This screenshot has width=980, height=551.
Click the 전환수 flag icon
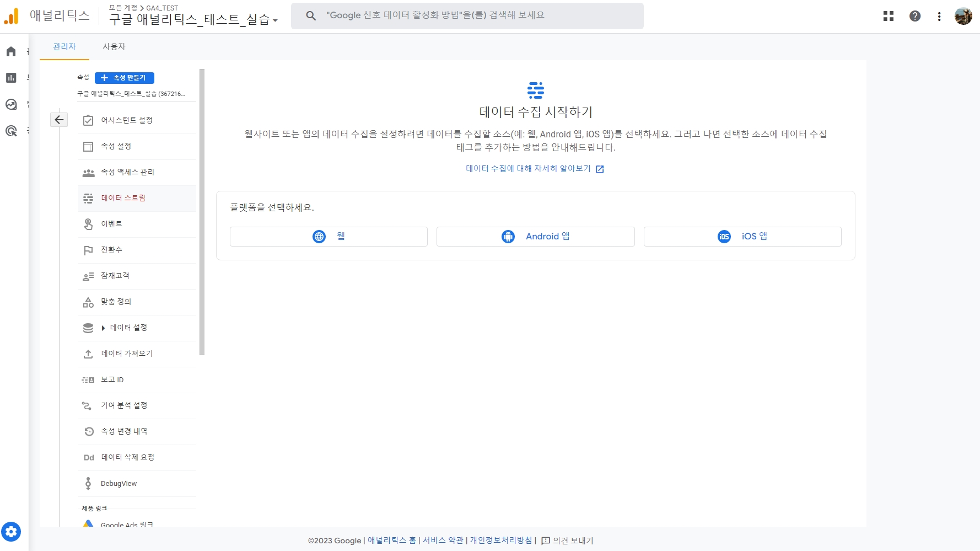[88, 250]
